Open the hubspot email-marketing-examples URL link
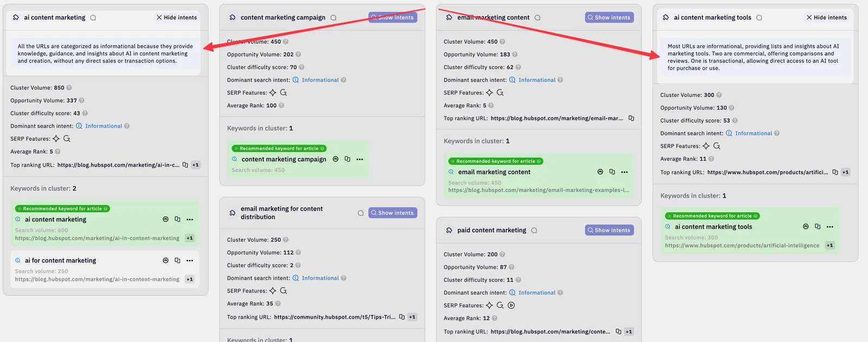868x342 pixels. click(538, 191)
